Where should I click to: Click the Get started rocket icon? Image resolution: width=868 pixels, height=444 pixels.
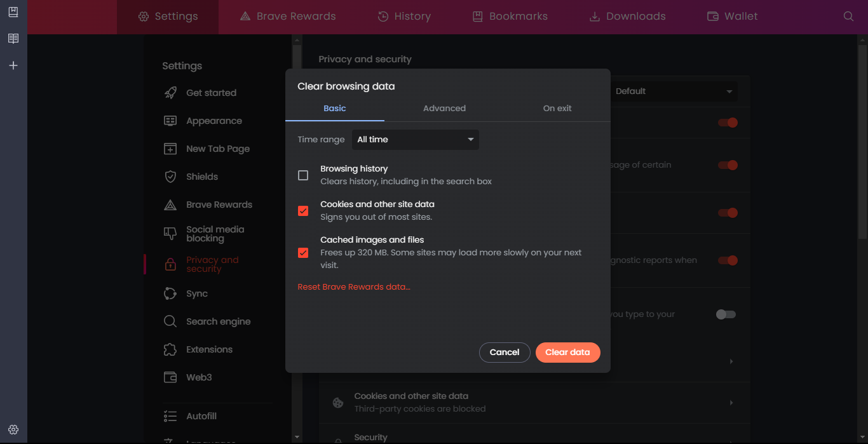(x=170, y=93)
